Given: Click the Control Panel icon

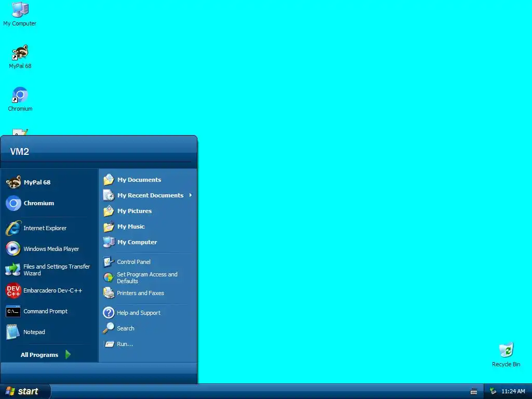Looking at the screenshot, I should coord(109,262).
